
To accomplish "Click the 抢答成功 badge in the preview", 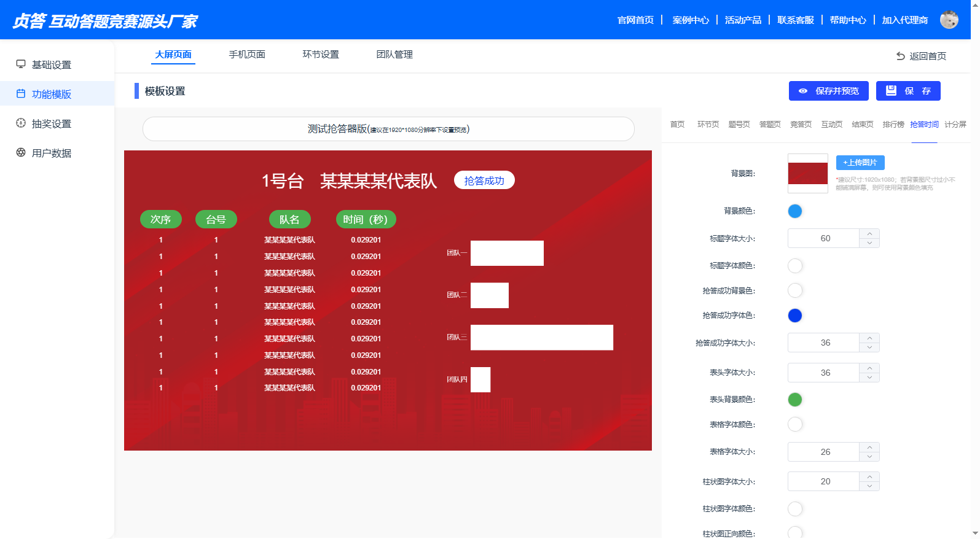I will [x=484, y=180].
